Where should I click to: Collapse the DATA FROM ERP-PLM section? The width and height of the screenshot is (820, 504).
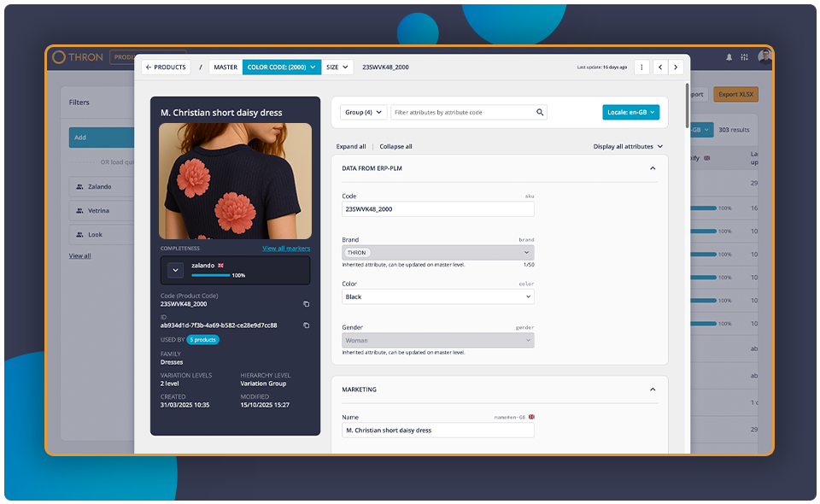click(653, 168)
